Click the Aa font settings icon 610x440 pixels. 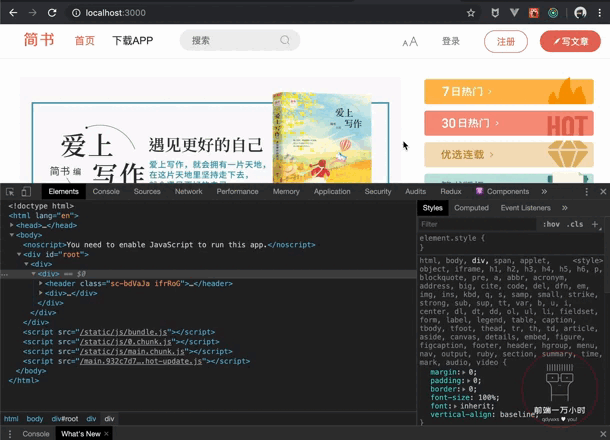click(410, 41)
